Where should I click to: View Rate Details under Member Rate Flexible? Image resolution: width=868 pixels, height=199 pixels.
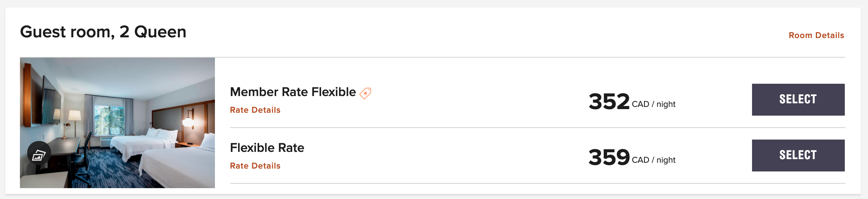[255, 110]
